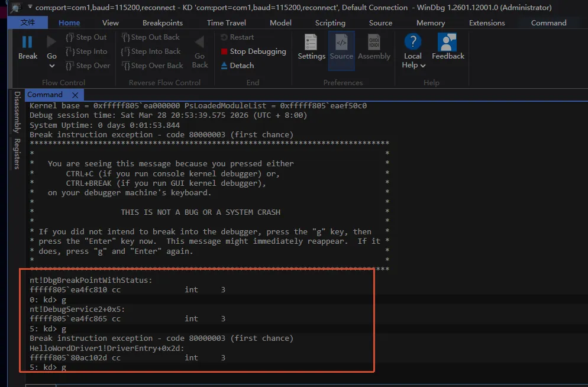Screen dimensions: 588x387
Task: Click the Restart button
Action: [x=237, y=37]
